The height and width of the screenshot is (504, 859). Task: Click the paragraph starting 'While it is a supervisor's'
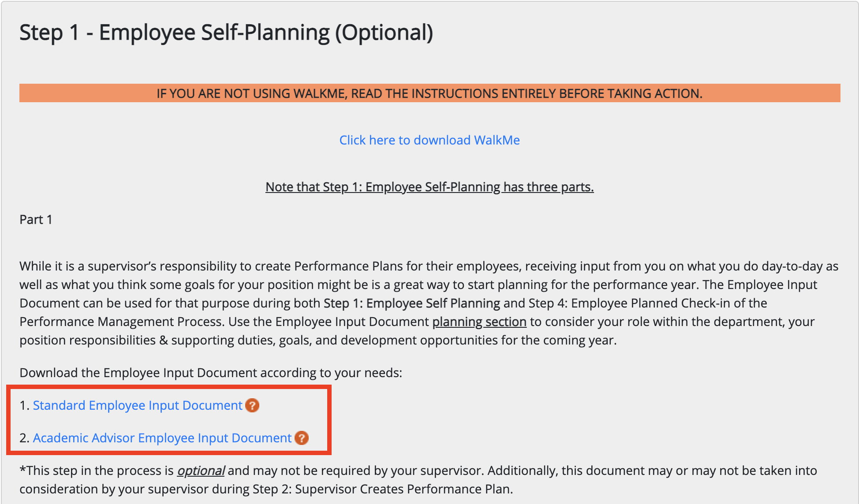click(429, 303)
